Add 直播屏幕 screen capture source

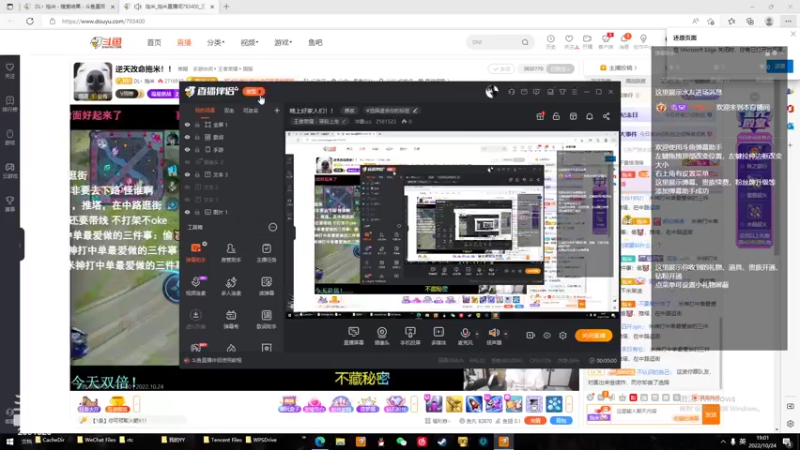353,335
